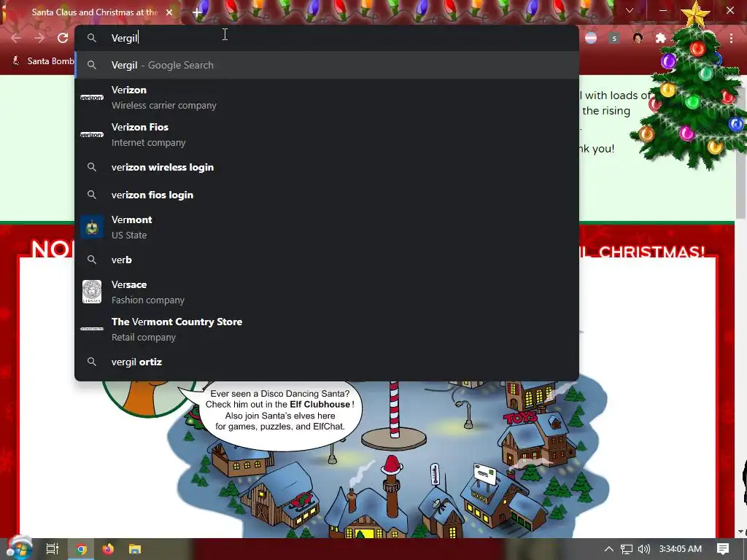The image size is (747, 560).
Task: Open the Santa Bomb bookmark
Action: pos(43,61)
